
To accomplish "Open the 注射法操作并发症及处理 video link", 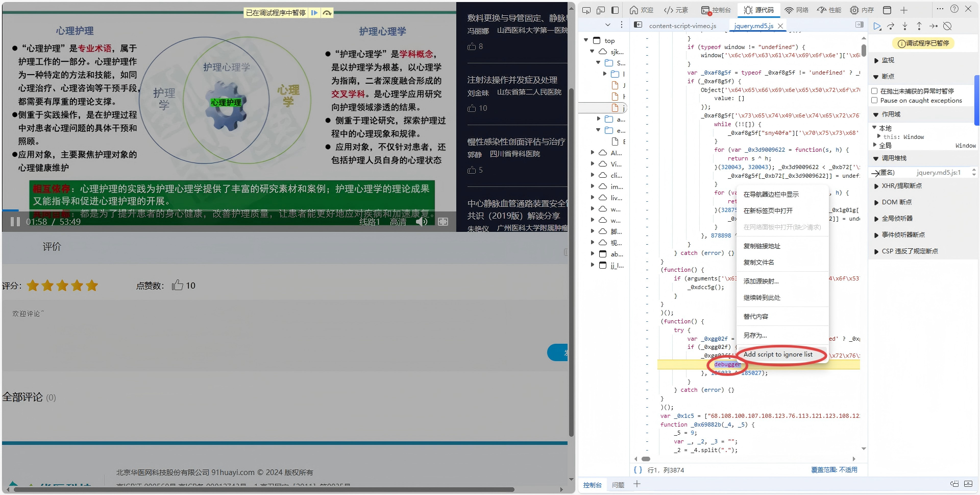I will click(x=512, y=80).
